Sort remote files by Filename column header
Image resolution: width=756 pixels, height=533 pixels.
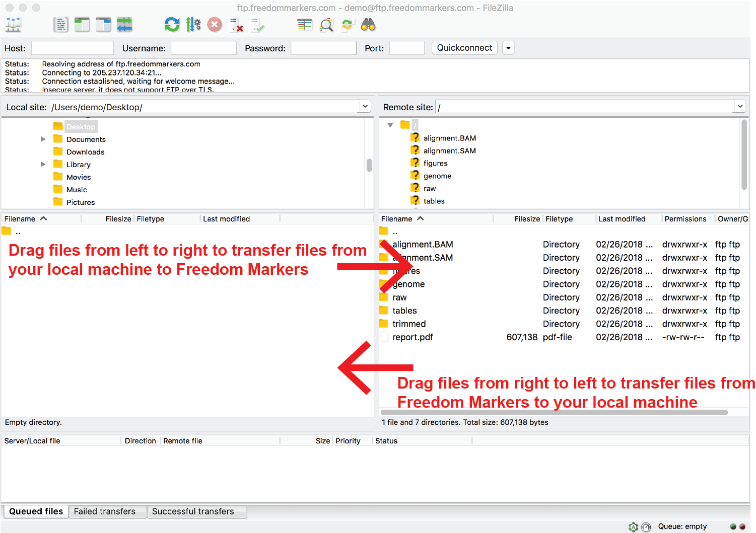(436, 219)
